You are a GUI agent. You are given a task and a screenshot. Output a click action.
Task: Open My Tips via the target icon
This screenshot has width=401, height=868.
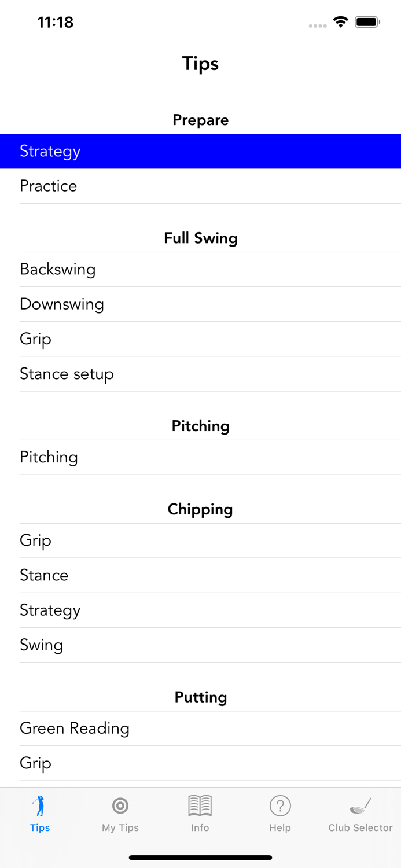(x=120, y=805)
